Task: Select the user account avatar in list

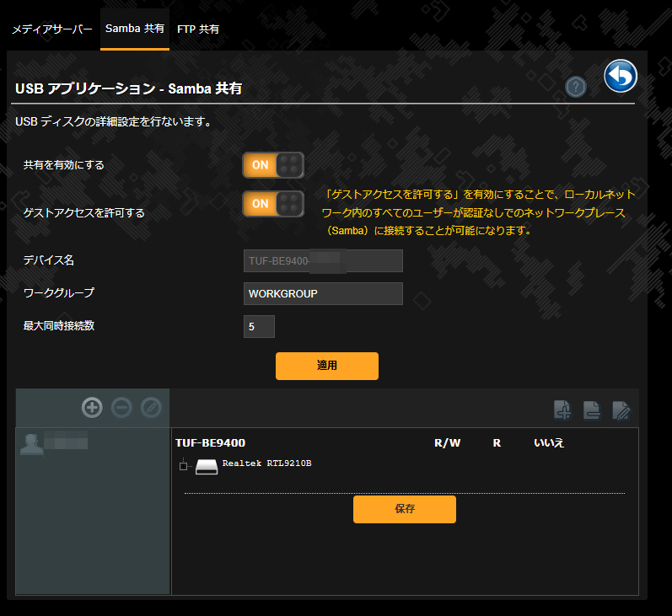Action: 32,445
